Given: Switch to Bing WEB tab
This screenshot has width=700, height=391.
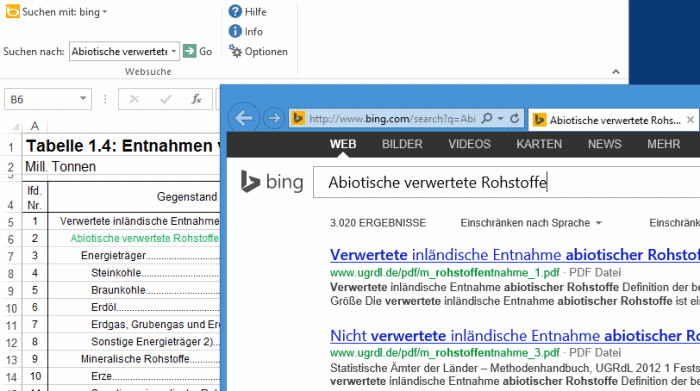Looking at the screenshot, I should pos(343,144).
